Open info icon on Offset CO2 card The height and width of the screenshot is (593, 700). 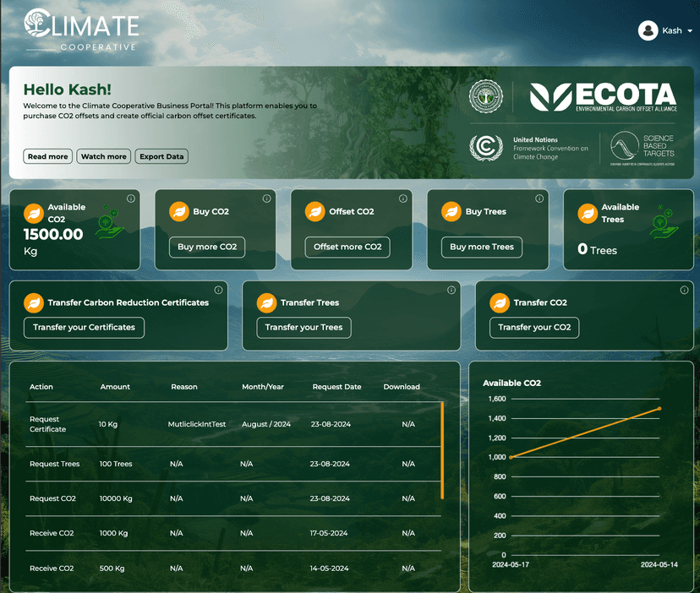[402, 199]
